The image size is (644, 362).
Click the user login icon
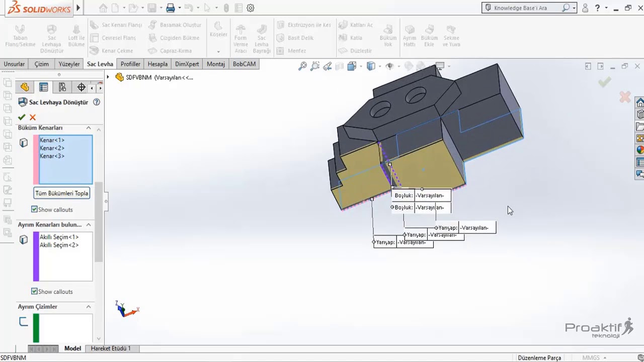(x=585, y=8)
